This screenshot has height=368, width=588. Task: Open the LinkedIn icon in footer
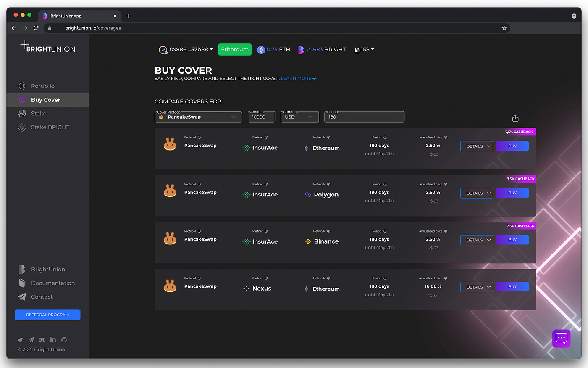point(53,339)
